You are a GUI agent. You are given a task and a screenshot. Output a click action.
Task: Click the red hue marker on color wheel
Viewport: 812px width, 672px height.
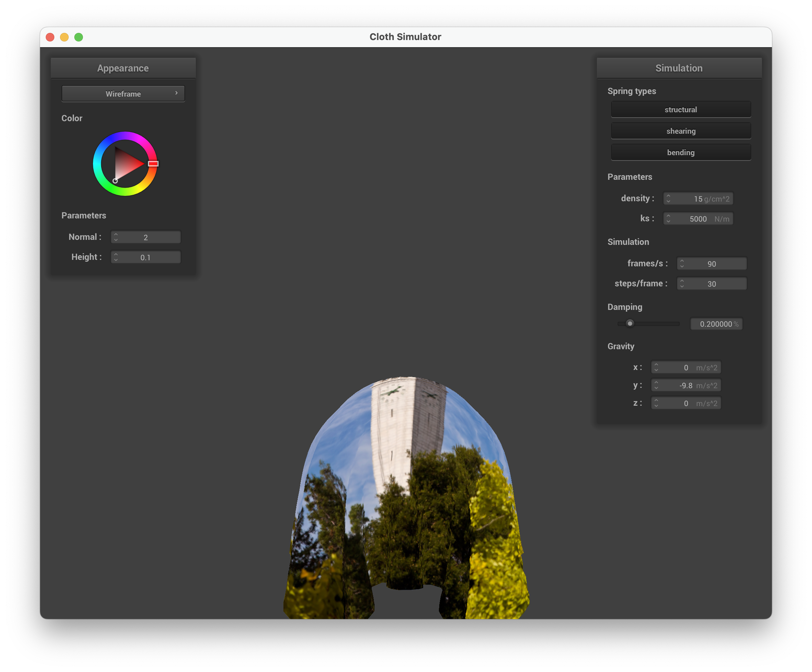click(153, 164)
